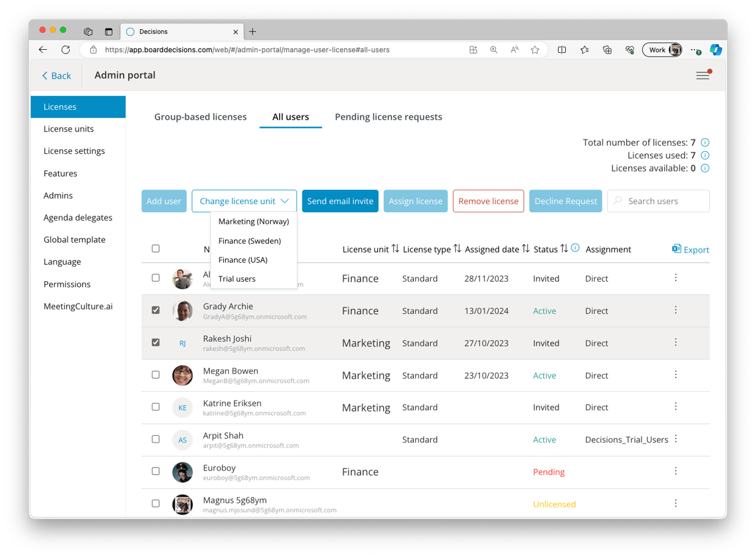Reload page with browser refresh icon
The width and height of the screenshot is (756, 557).
coord(66,50)
